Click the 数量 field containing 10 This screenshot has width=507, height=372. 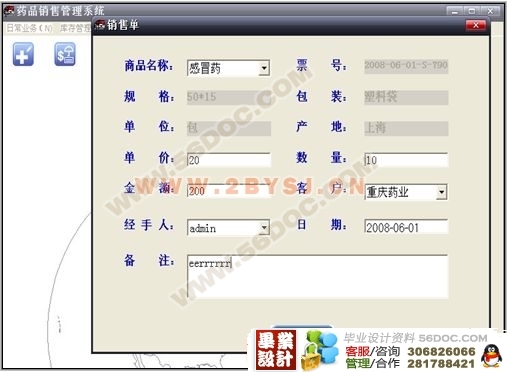tap(406, 160)
